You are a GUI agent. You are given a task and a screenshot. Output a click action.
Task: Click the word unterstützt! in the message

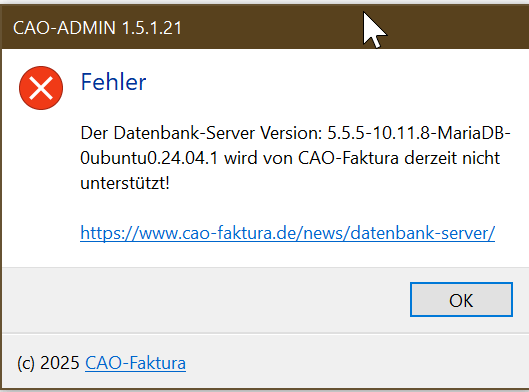(x=125, y=183)
